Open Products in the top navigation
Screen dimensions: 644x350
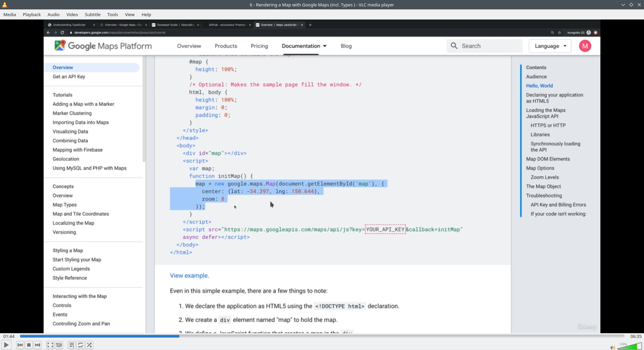tap(226, 46)
